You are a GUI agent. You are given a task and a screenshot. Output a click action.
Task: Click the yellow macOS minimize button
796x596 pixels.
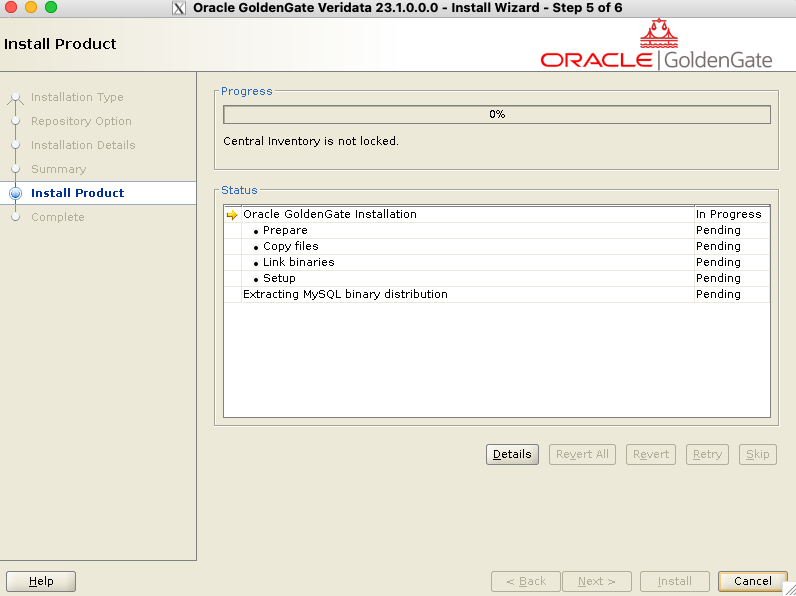31,8
